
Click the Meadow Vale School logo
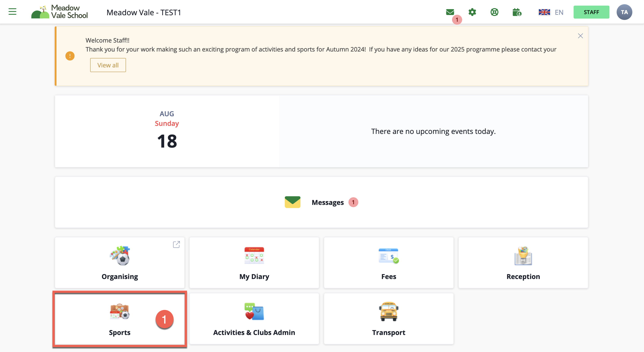(x=59, y=12)
